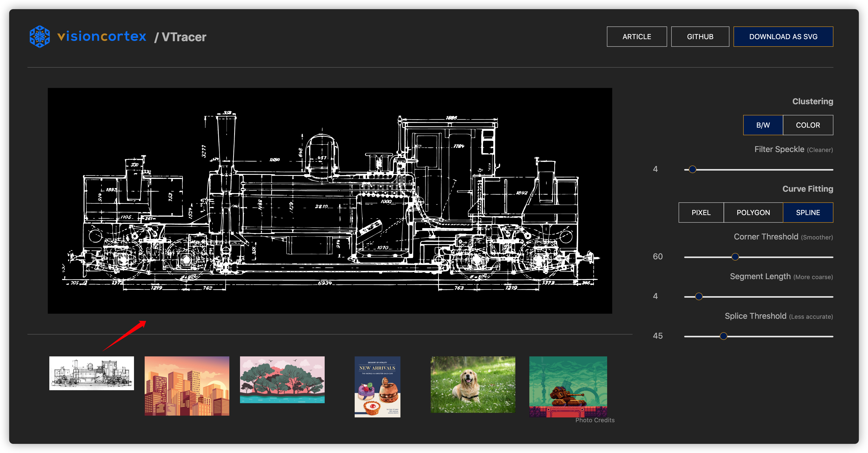Open the GITHUB link
This screenshot has width=868, height=453.
tap(700, 37)
